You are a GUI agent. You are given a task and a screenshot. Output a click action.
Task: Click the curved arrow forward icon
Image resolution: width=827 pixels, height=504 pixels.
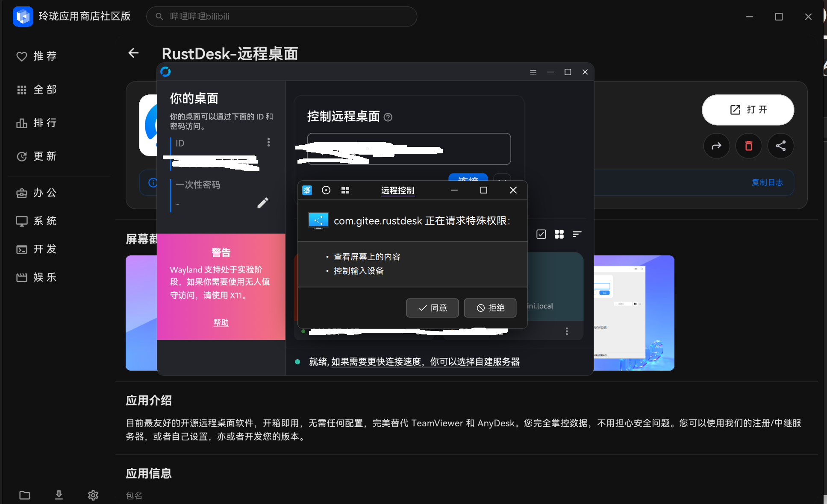point(716,146)
